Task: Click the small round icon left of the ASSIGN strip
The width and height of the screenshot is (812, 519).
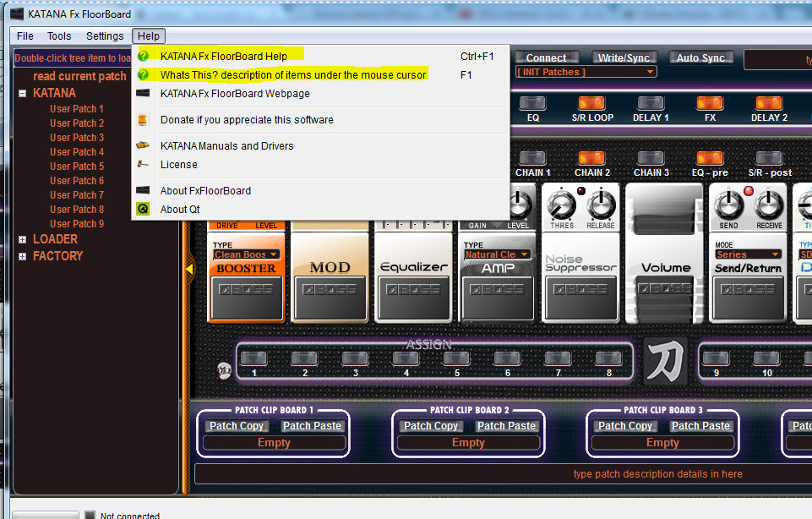Action: click(224, 370)
